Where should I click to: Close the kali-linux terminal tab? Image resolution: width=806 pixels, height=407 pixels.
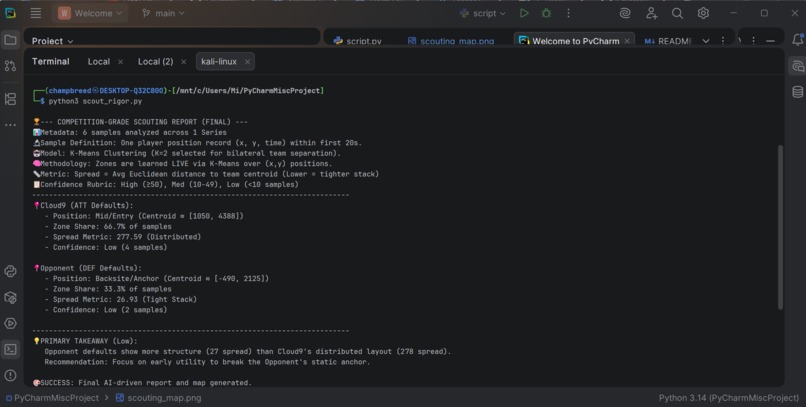247,62
